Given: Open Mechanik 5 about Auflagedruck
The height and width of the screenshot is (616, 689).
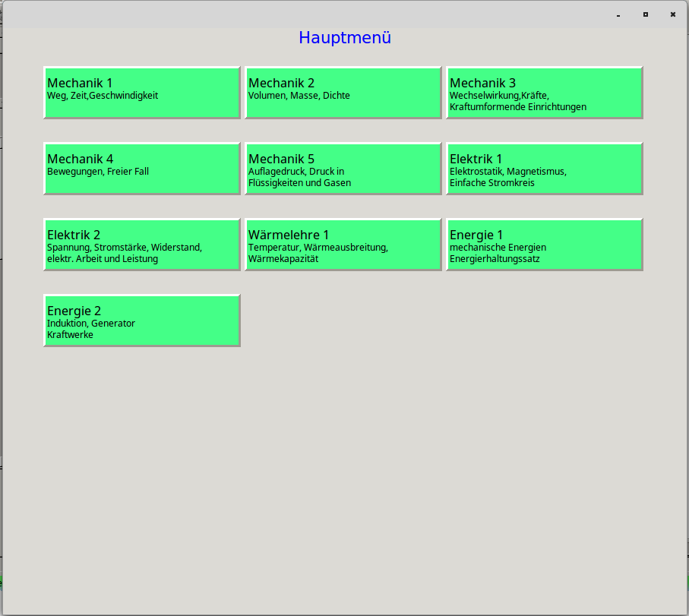Looking at the screenshot, I should pyautogui.click(x=343, y=168).
